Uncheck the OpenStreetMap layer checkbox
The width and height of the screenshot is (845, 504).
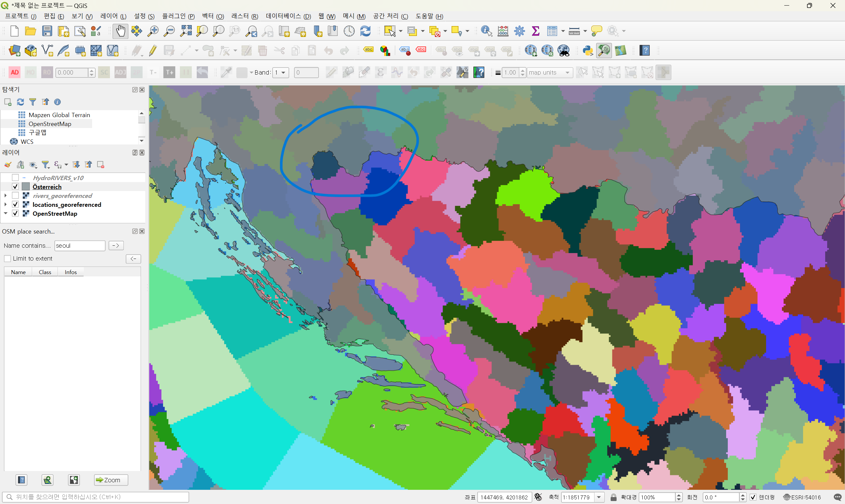pos(15,213)
